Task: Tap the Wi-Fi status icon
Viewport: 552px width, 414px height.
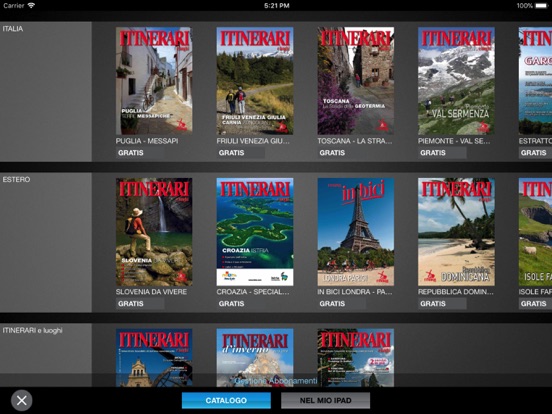Action: 31,5
